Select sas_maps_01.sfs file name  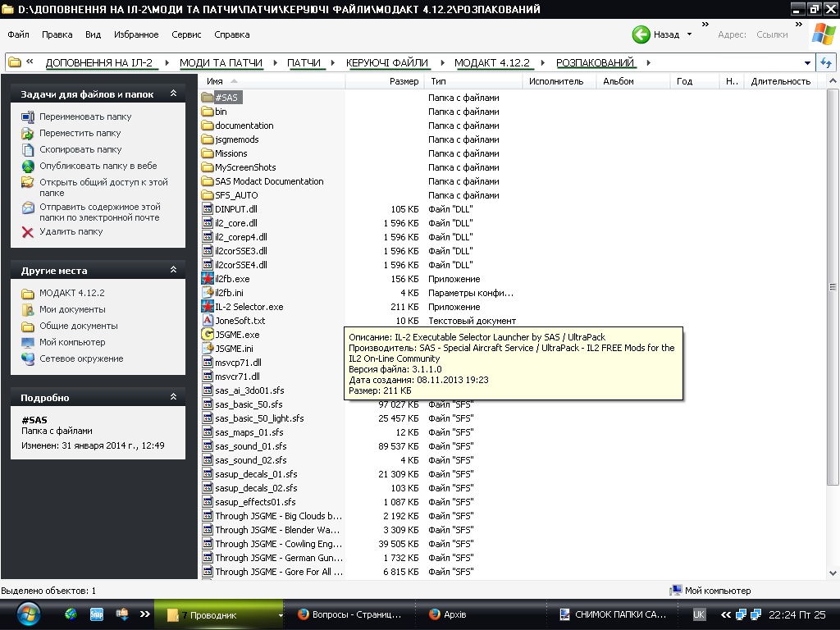pyautogui.click(x=249, y=431)
